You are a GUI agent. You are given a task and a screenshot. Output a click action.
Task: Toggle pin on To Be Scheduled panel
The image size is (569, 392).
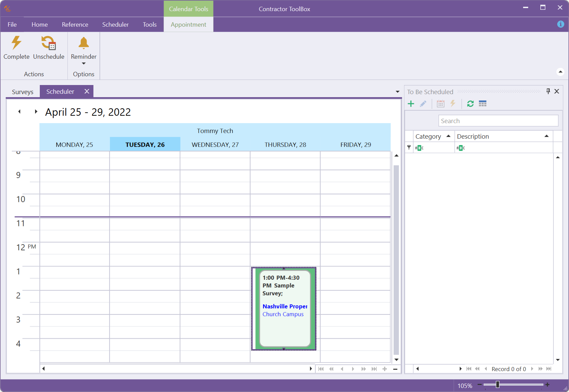click(x=548, y=91)
